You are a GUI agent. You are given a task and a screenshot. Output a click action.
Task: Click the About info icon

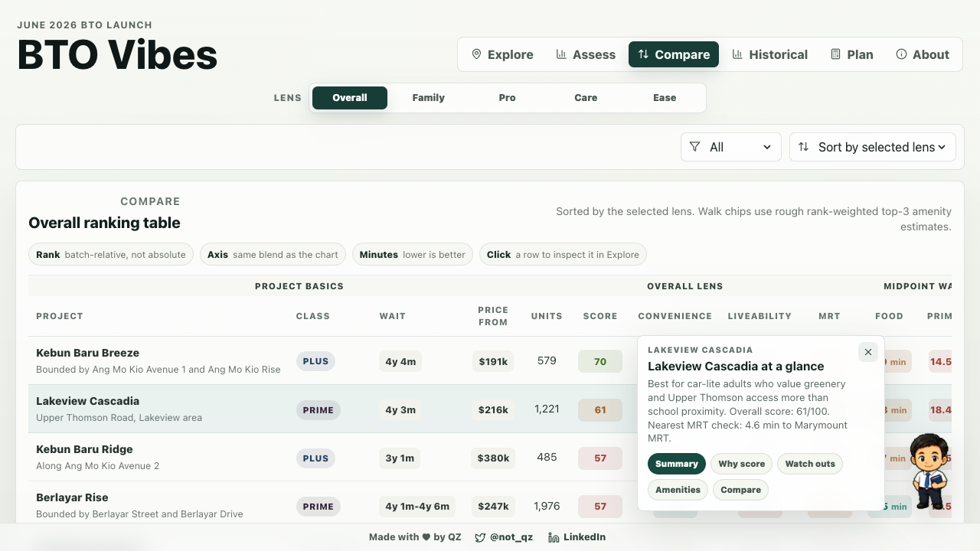[901, 54]
